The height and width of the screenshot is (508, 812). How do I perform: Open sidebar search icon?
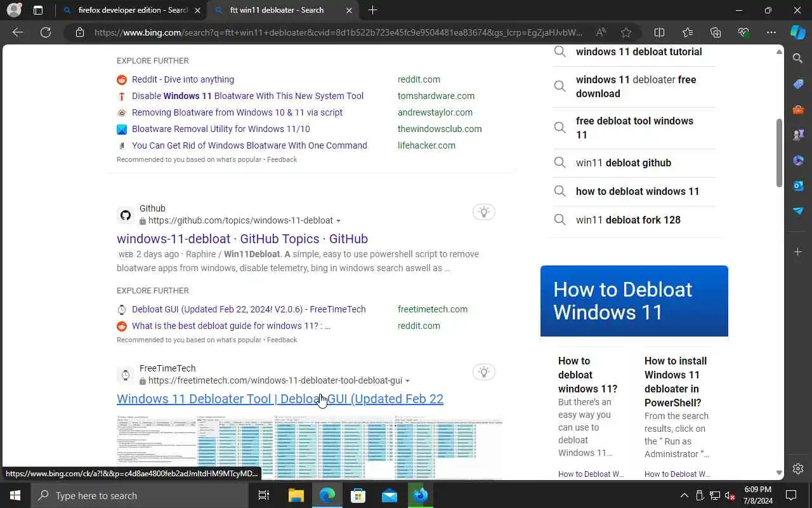[x=798, y=58]
